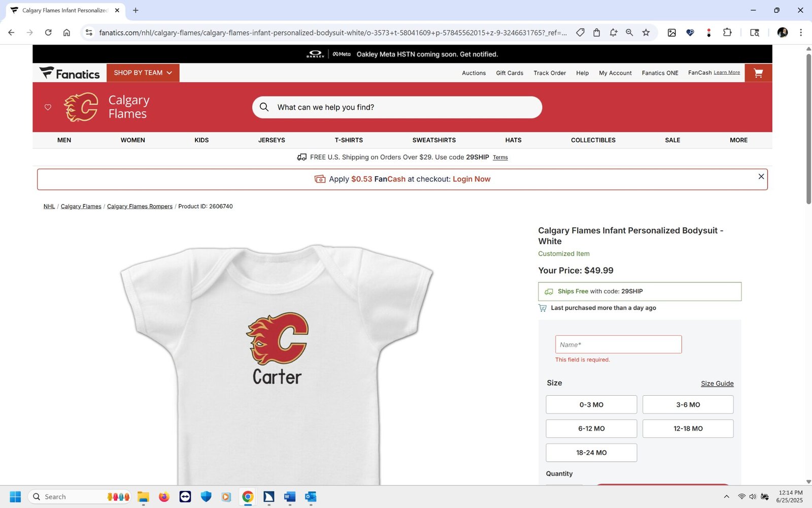Click the Calgary Flames team logo
The height and width of the screenshot is (508, 812).
point(81,107)
